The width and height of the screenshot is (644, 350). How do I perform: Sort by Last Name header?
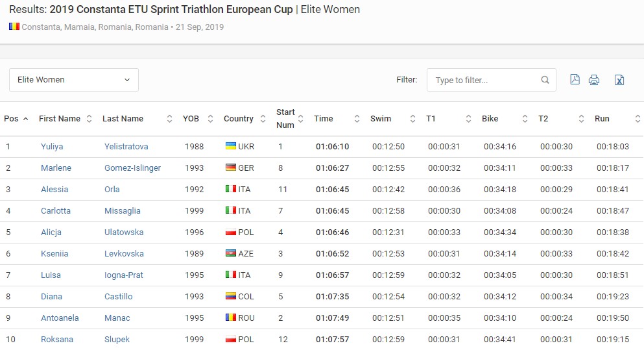click(123, 119)
